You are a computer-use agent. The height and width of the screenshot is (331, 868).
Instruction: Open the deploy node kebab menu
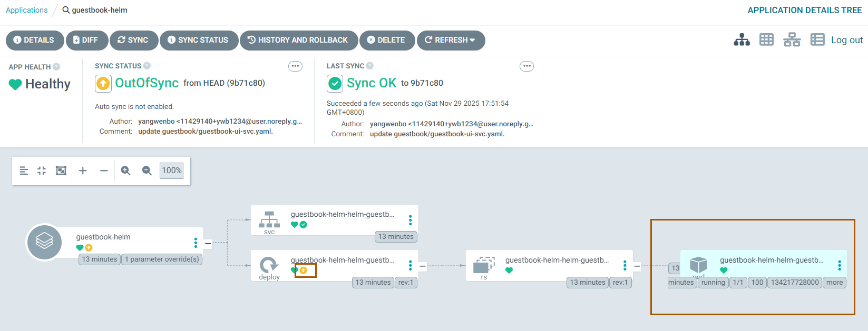tap(410, 266)
